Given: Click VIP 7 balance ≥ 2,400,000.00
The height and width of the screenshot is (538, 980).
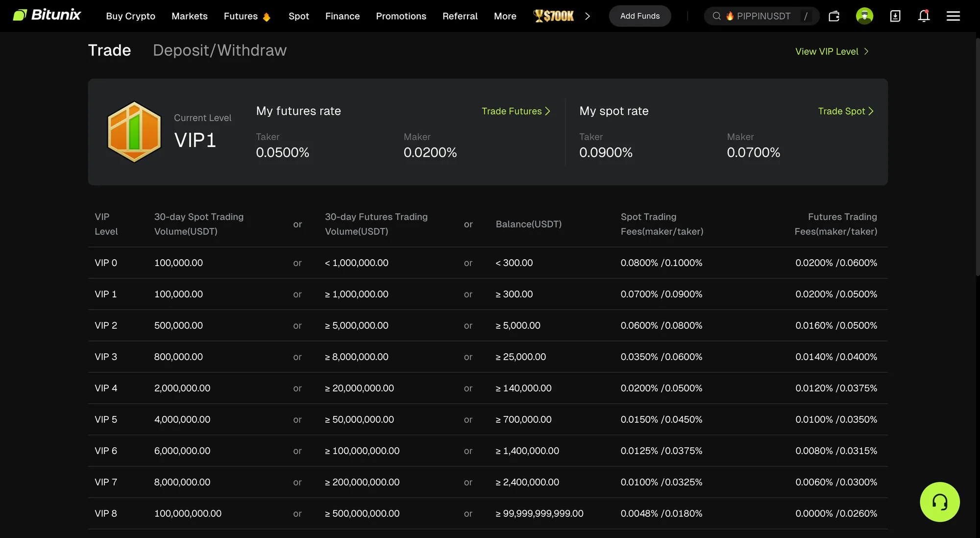Looking at the screenshot, I should tap(527, 482).
